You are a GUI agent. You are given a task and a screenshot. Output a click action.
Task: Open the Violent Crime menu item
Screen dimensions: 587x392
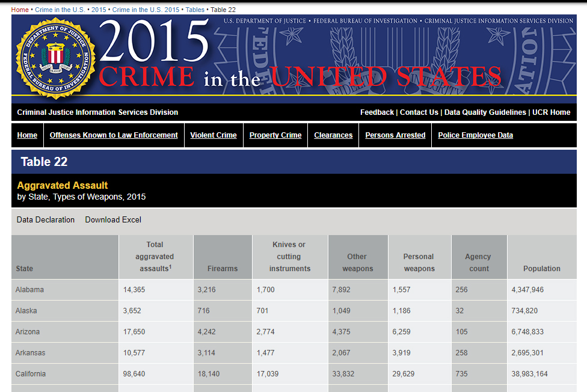pos(214,135)
